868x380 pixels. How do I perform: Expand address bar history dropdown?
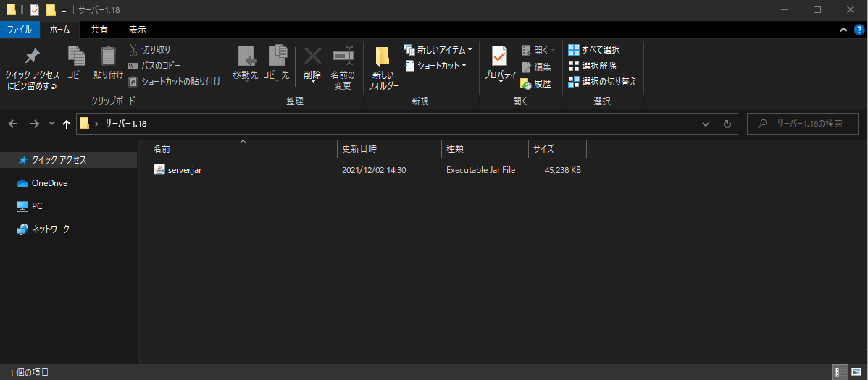706,124
